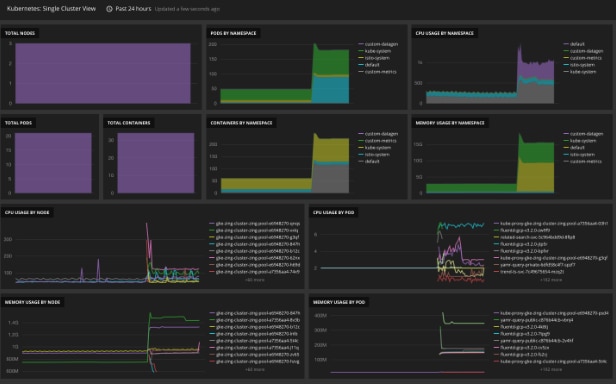Click cyan default marker in Pods by Namespace legend
This screenshot has width=616, height=384.
coord(361,65)
